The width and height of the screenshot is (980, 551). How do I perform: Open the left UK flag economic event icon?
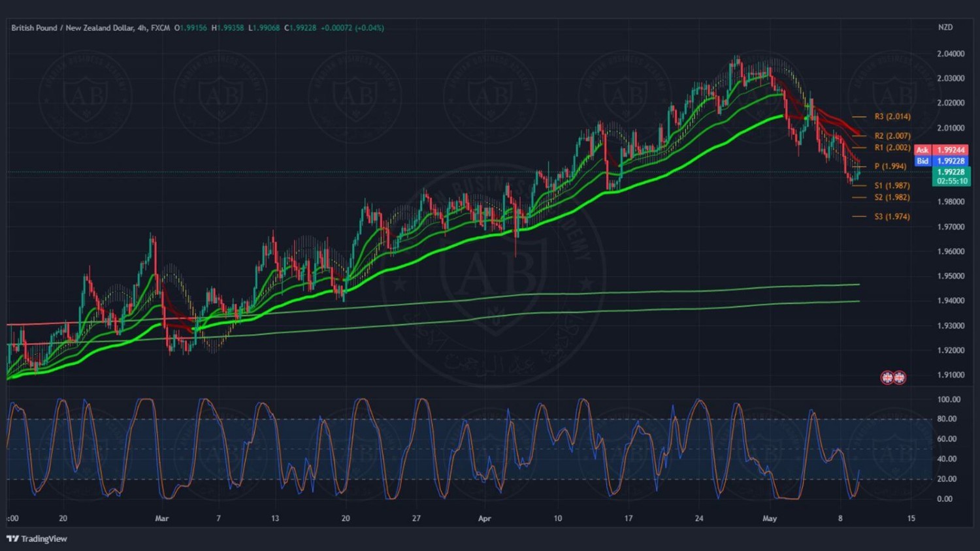click(887, 377)
